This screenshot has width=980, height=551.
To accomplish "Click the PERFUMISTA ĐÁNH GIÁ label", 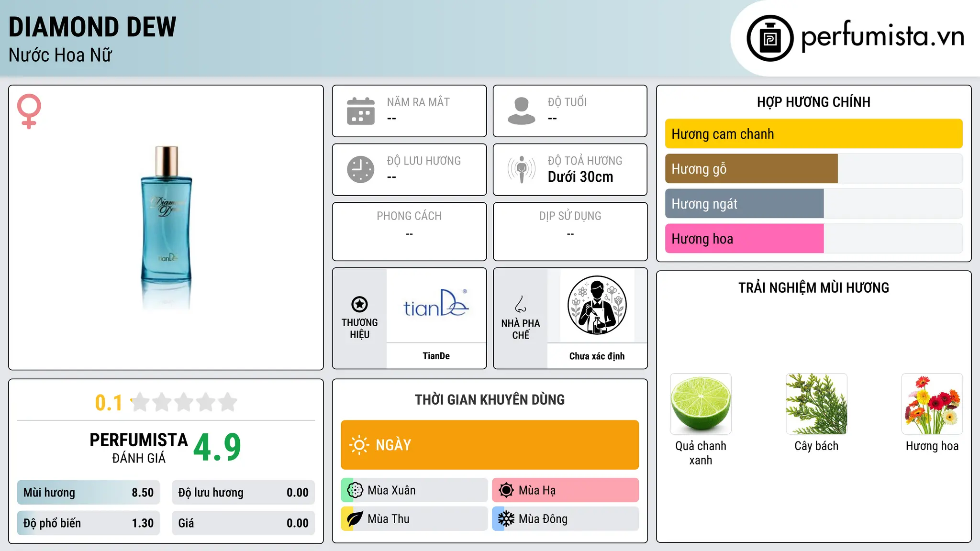I will [139, 448].
